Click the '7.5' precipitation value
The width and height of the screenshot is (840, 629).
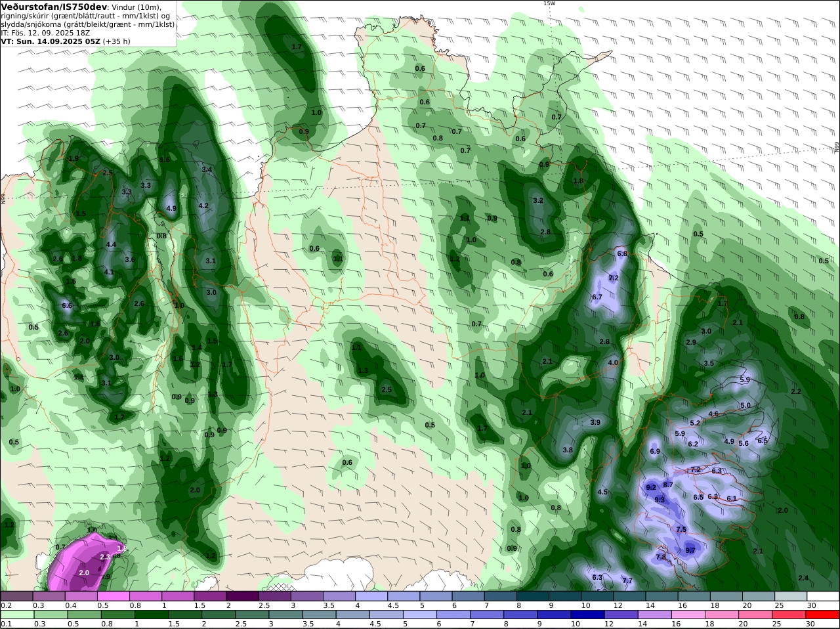[681, 529]
